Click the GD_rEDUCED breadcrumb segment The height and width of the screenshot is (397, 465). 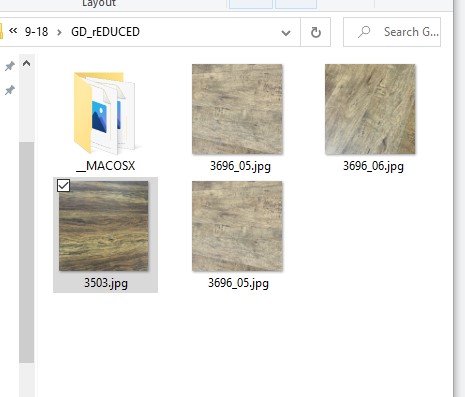[x=105, y=32]
